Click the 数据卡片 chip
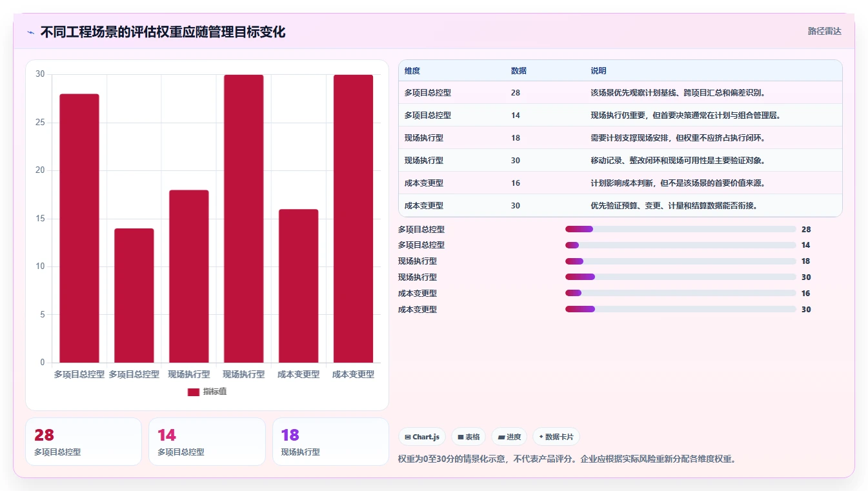Viewport: 868px width, 491px height. [556, 437]
